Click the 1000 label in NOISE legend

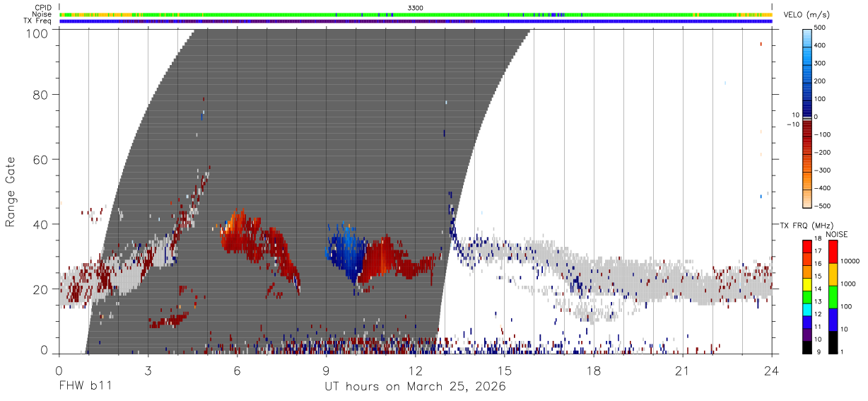click(x=848, y=284)
